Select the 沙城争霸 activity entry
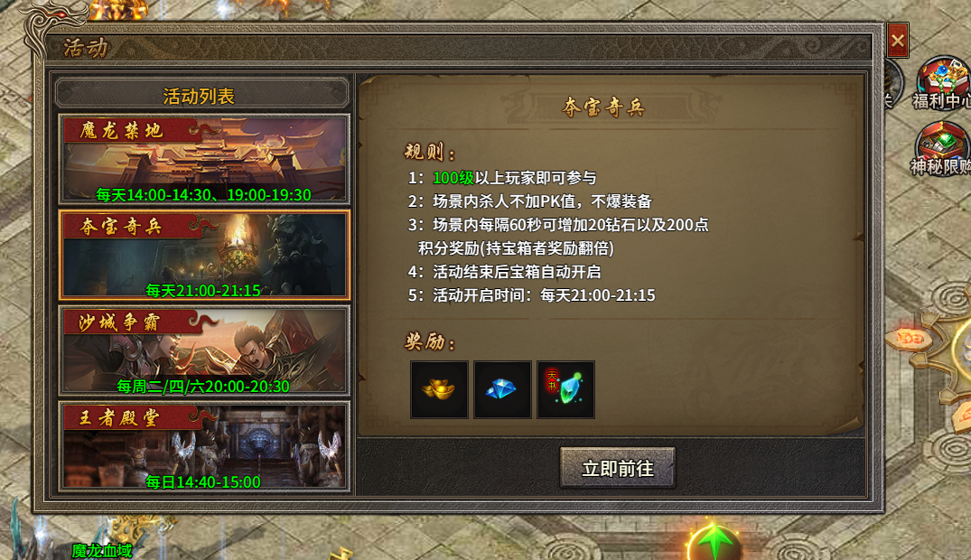 pos(204,351)
